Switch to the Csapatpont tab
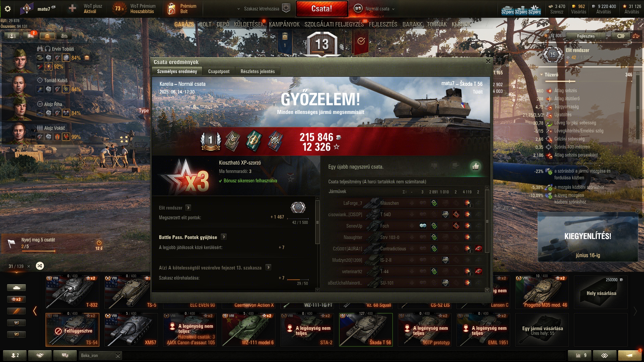The image size is (644, 362). [x=219, y=71]
